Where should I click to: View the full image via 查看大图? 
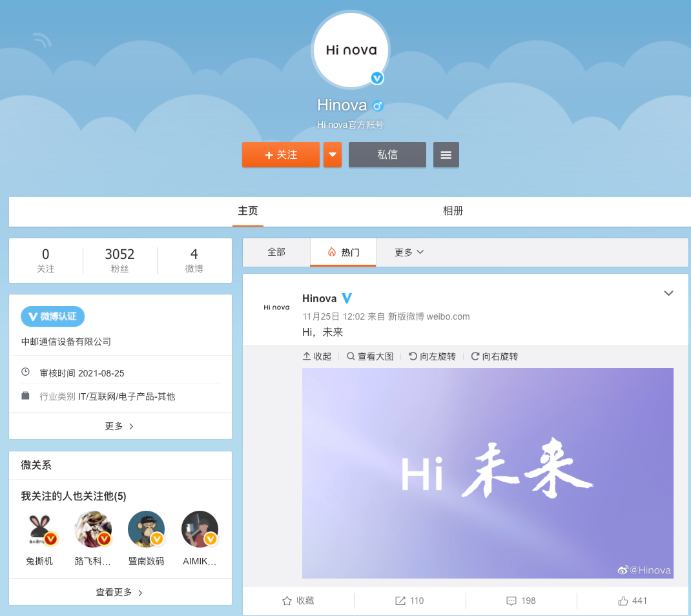370,356
